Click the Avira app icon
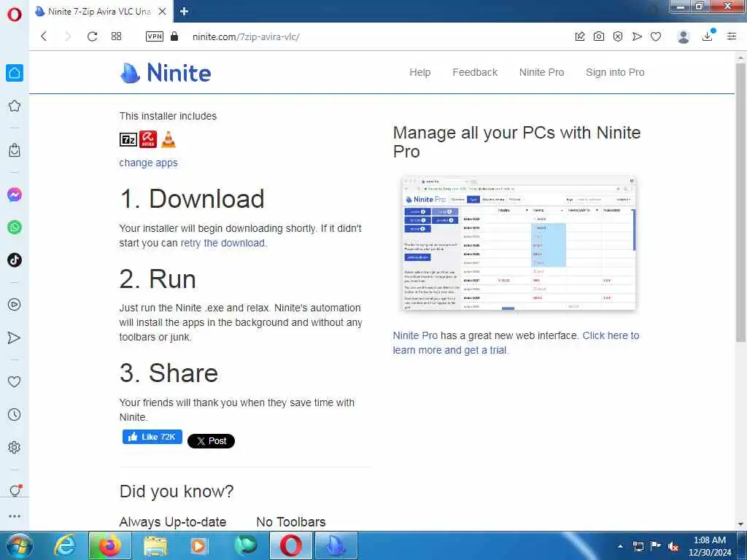Image resolution: width=747 pixels, height=560 pixels. point(148,139)
